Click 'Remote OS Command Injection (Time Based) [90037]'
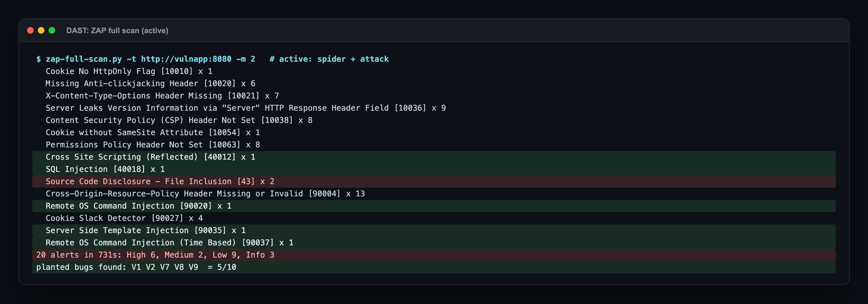This screenshot has width=868, height=304. (434, 243)
